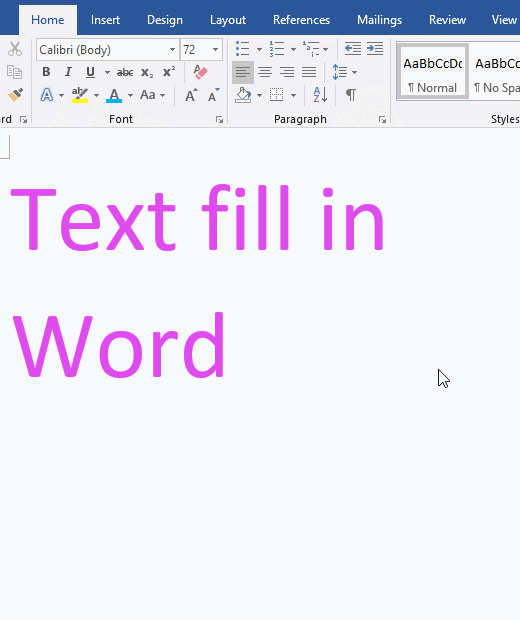Select the Home tab
This screenshot has height=620, width=520.
(x=48, y=20)
